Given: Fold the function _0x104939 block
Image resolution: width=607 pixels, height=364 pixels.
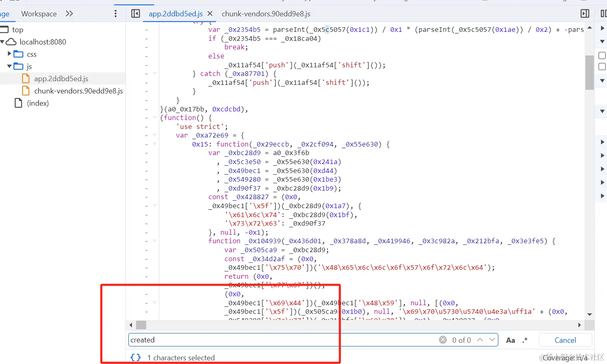Looking at the screenshot, I should click(155, 241).
